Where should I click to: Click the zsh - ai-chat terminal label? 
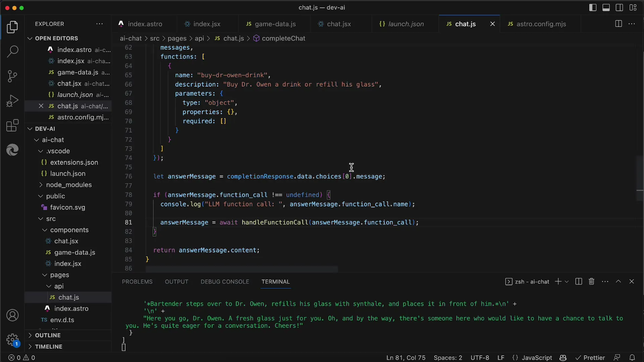pyautogui.click(x=527, y=281)
